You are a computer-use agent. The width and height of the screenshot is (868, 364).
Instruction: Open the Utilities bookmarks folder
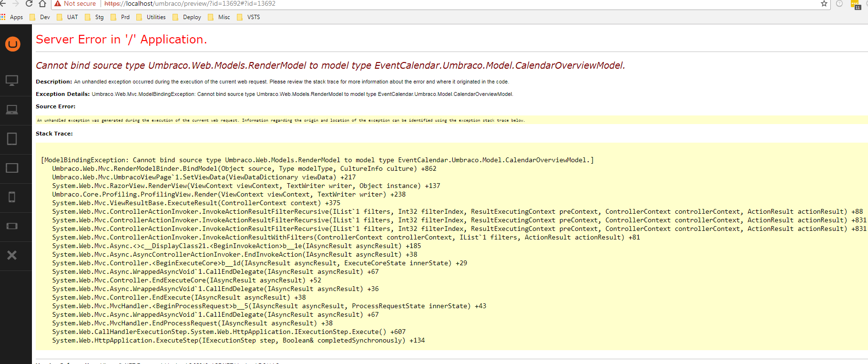[151, 17]
